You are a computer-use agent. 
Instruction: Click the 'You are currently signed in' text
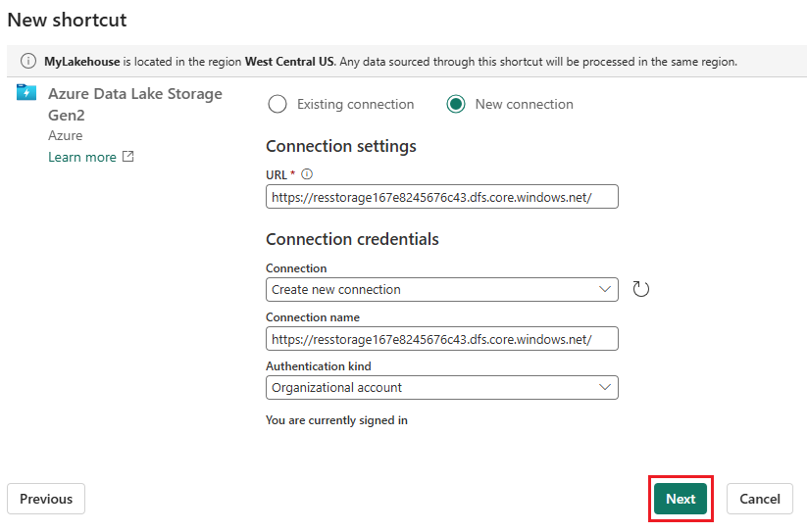click(x=336, y=420)
